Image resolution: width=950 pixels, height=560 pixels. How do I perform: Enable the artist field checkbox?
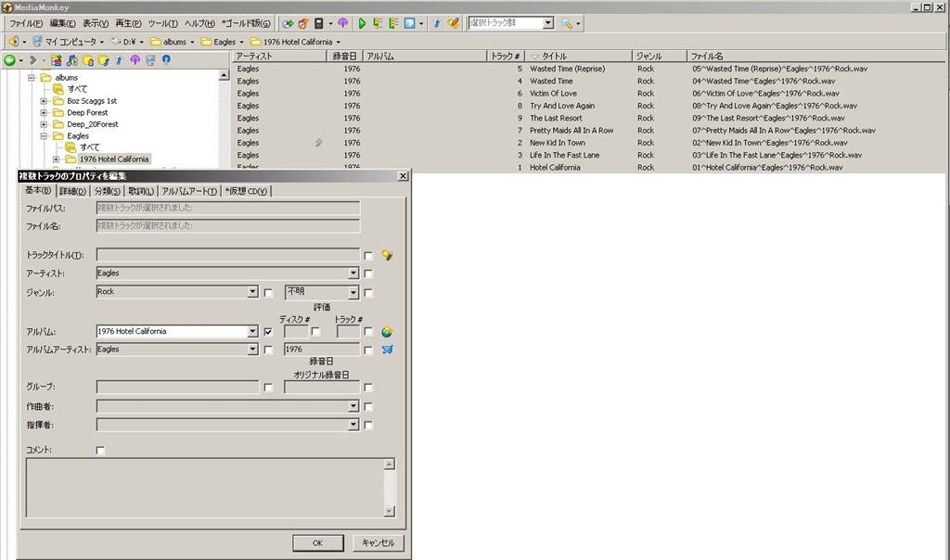pos(368,274)
